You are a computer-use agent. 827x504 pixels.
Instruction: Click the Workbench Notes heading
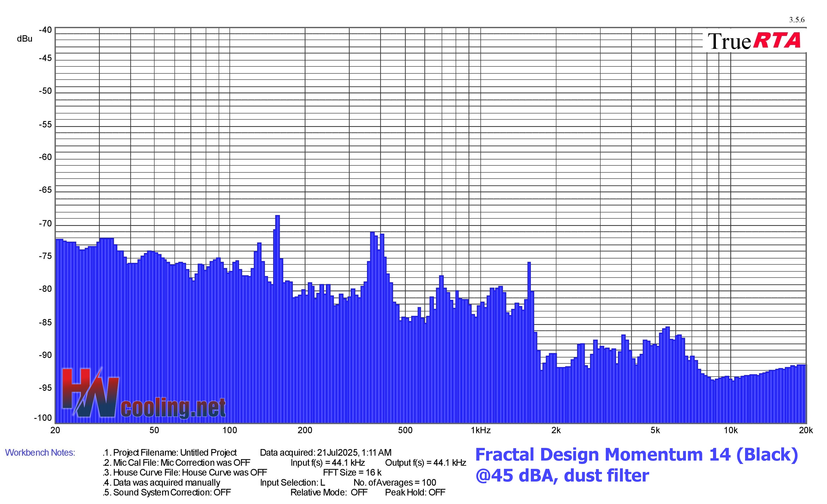(40, 453)
